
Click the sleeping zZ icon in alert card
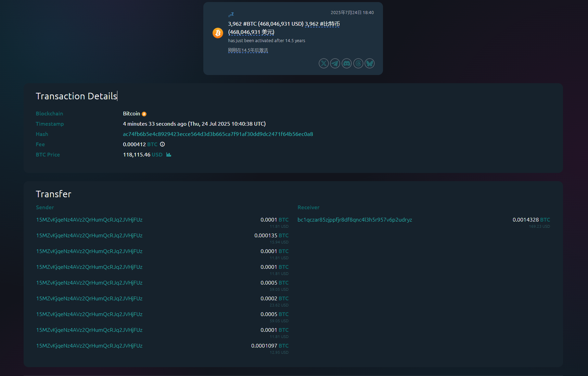pos(231,14)
